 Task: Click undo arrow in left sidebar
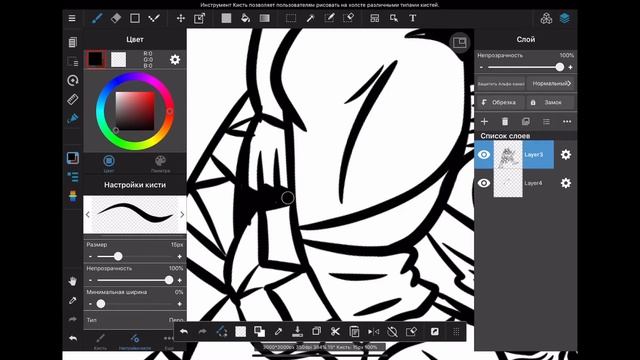[73, 338]
